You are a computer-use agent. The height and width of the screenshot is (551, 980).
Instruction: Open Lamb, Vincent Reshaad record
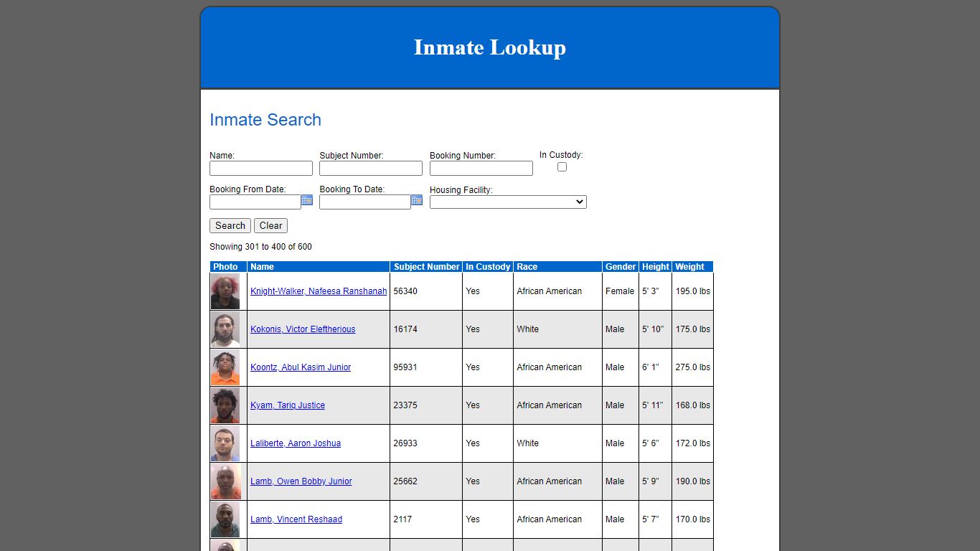(x=296, y=519)
